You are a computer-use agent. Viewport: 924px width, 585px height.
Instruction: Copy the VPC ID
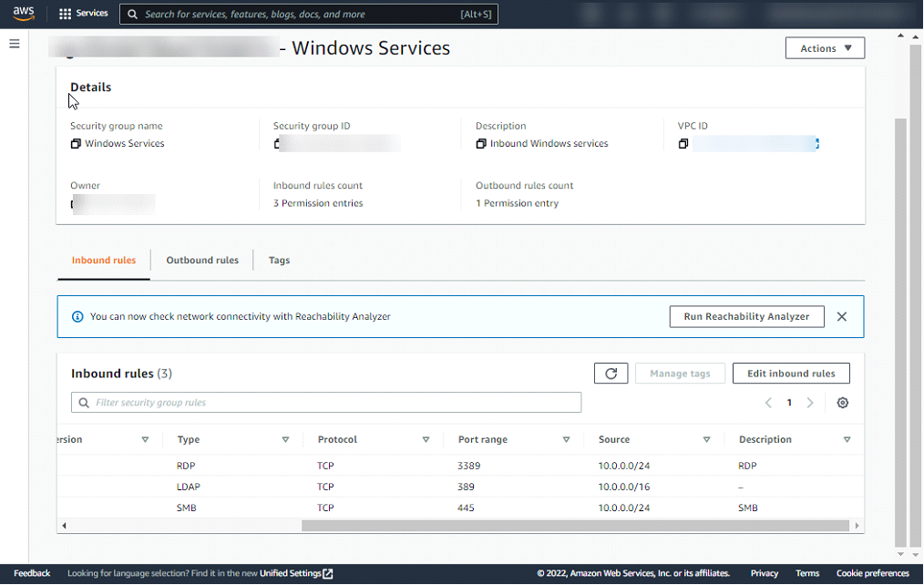pyautogui.click(x=683, y=144)
